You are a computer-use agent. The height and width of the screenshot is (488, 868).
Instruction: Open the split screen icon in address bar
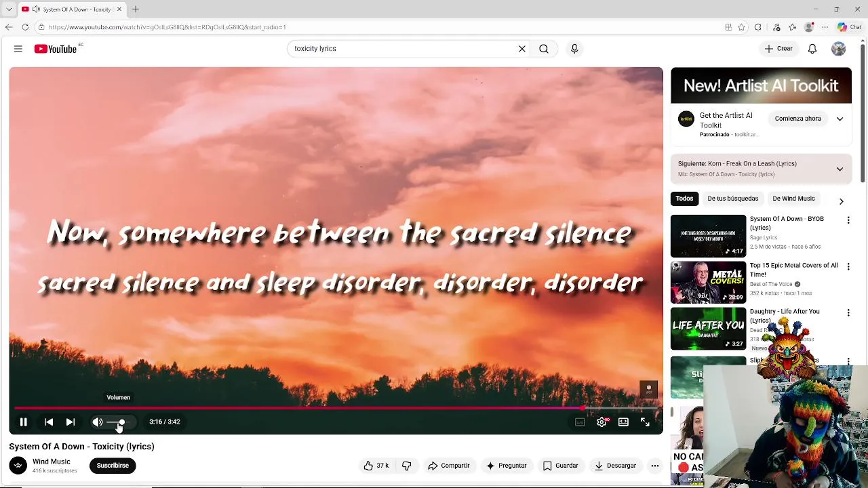[x=728, y=27]
